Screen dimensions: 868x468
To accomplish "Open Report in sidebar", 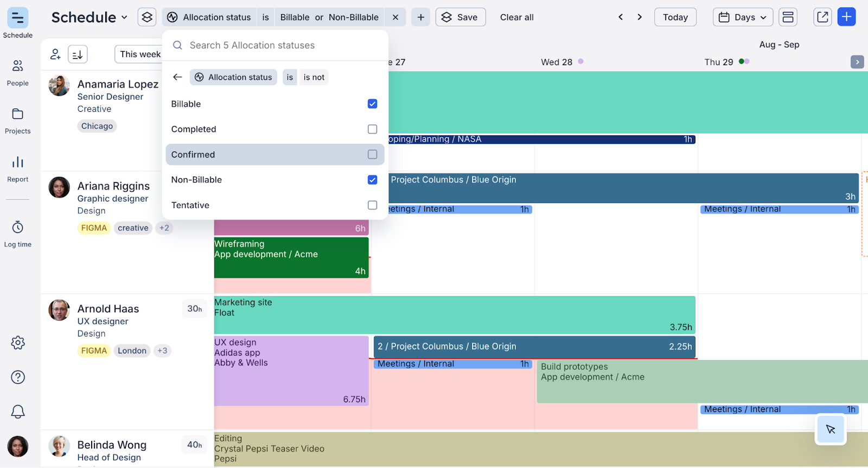I will tap(18, 169).
